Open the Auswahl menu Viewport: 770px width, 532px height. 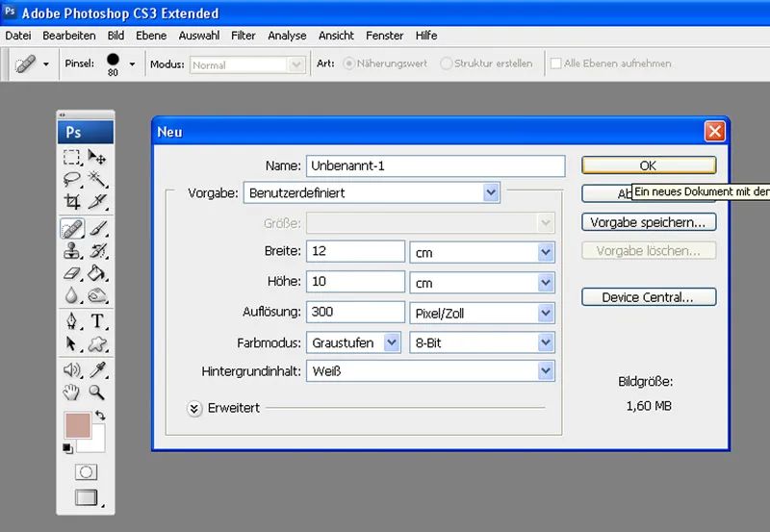(x=199, y=36)
